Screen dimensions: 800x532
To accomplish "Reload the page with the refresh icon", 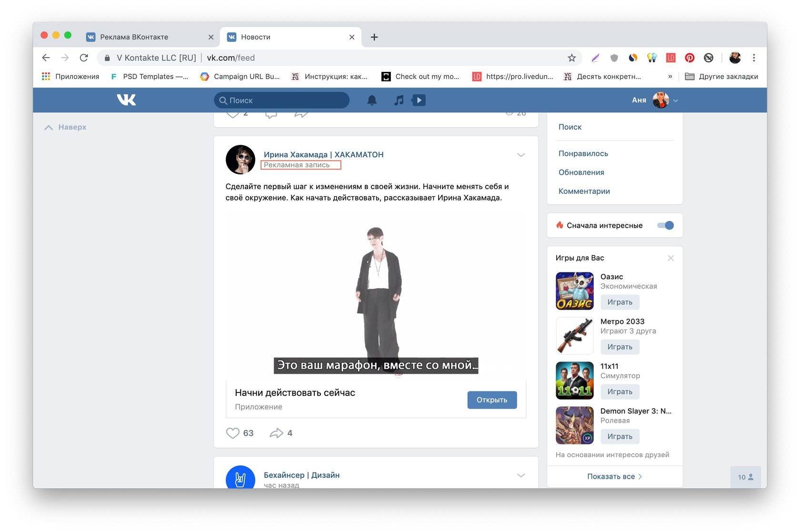I will (84, 58).
